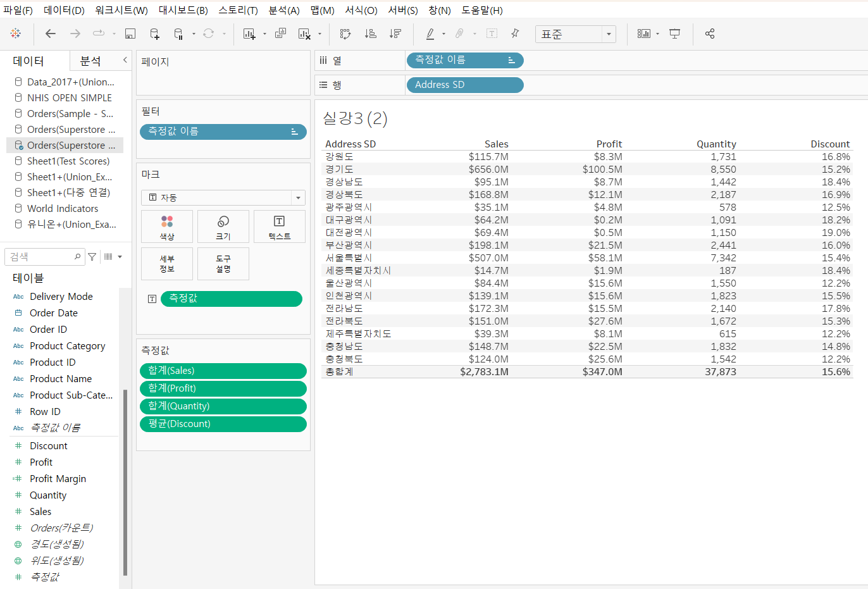Switch to the 분석 tab in the side pane

pyautogui.click(x=90, y=61)
